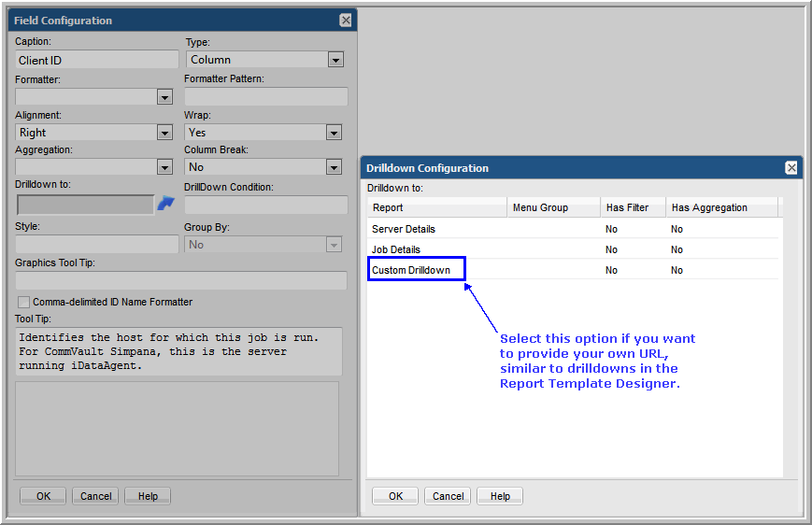Select the Server Details report row
This screenshot has height=525, width=812.
point(404,229)
